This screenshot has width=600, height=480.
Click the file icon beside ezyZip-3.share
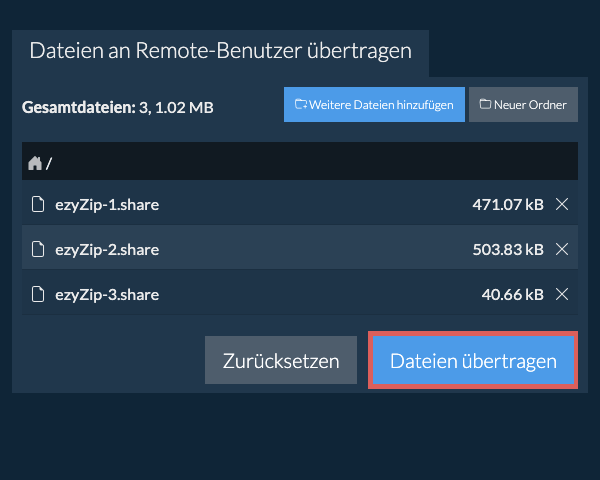tap(38, 294)
